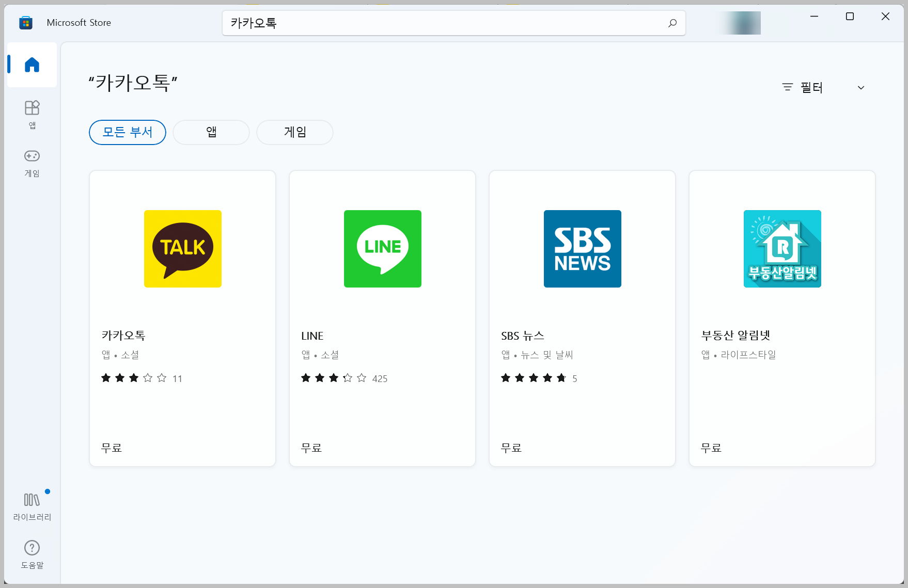Select the 모든 부서 filter tab
This screenshot has height=588, width=908.
(128, 133)
